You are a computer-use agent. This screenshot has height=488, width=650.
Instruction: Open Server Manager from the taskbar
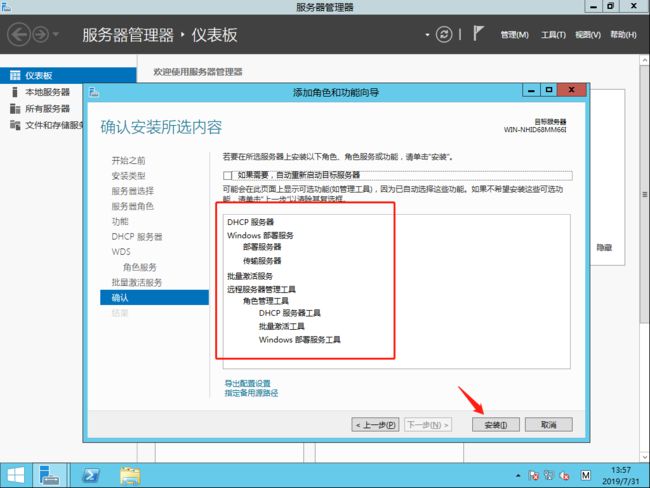pos(49,475)
